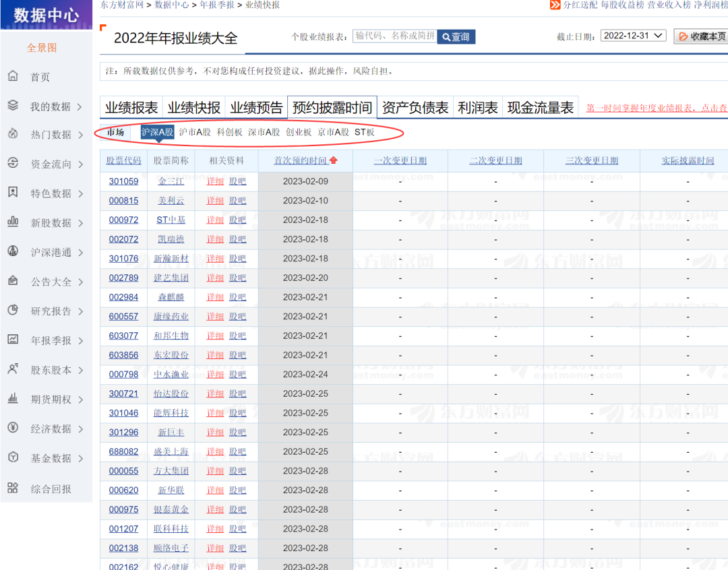The image size is (728, 570).
Task: Expand the 资金流向 sidebar chevron
Action: tap(81, 164)
